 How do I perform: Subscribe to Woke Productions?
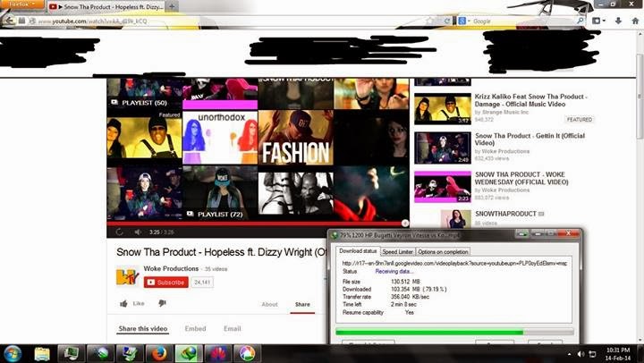(166, 283)
